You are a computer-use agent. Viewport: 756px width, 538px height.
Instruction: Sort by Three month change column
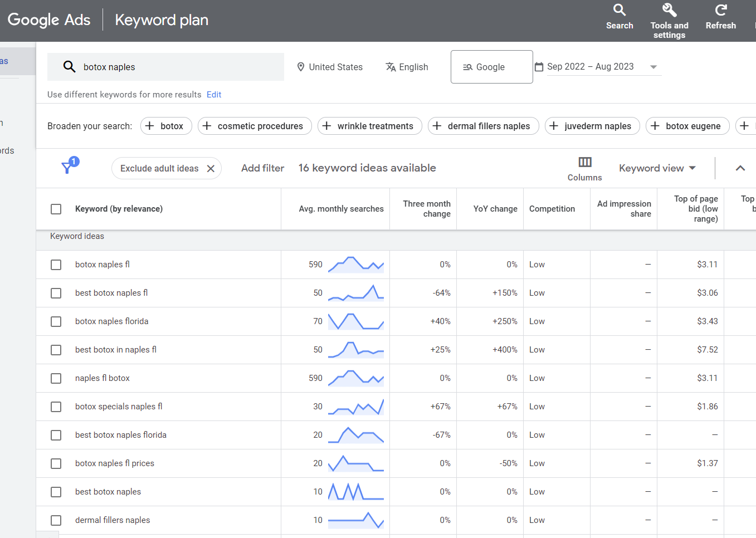pos(427,209)
